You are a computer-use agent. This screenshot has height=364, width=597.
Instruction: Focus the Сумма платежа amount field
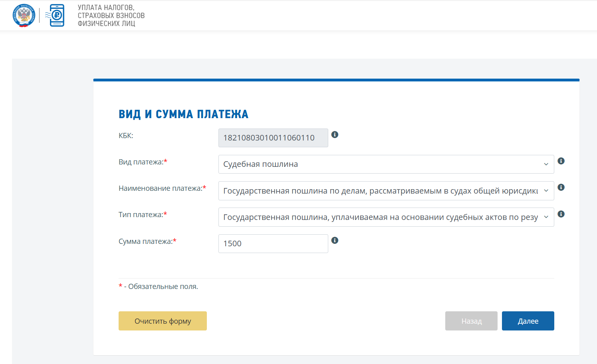[273, 243]
